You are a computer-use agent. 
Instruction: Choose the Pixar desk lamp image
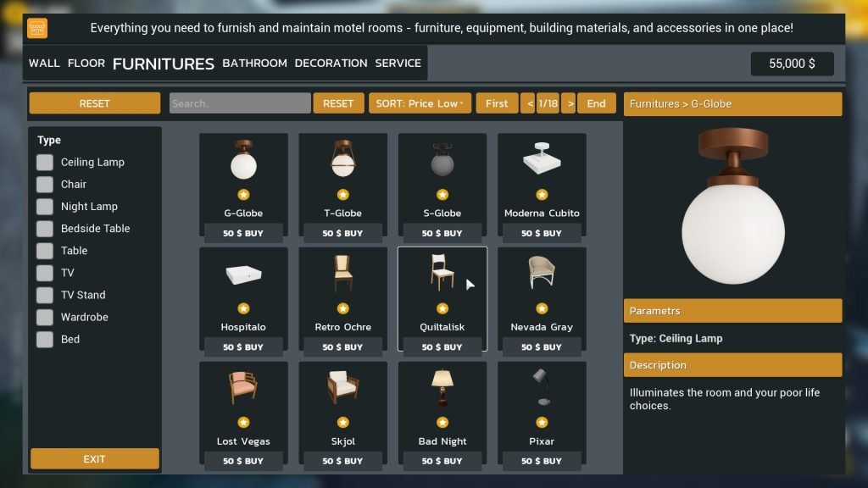541,388
